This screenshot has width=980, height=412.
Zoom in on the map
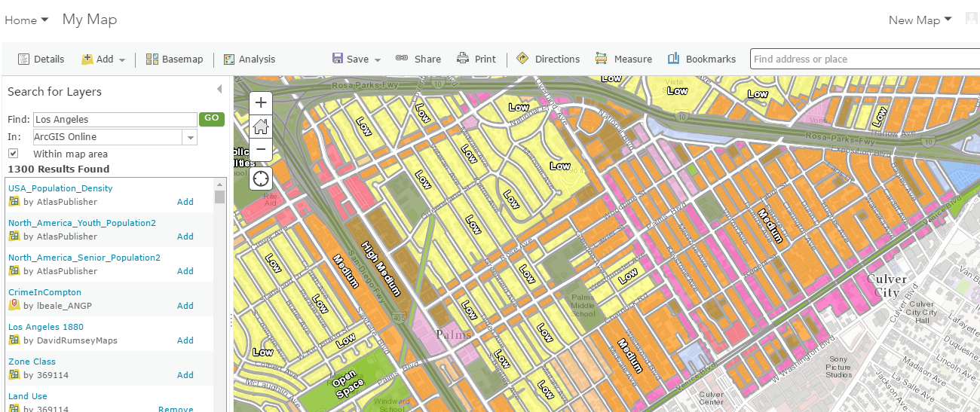click(x=261, y=102)
